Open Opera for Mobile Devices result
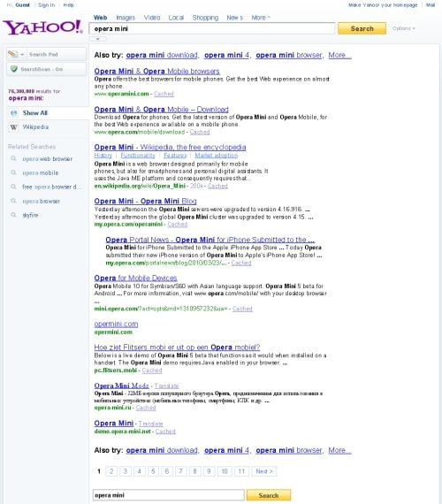This screenshot has width=442, height=504. (135, 278)
